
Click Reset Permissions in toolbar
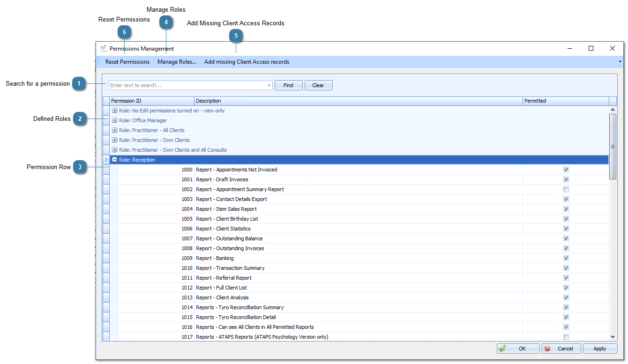coord(127,62)
